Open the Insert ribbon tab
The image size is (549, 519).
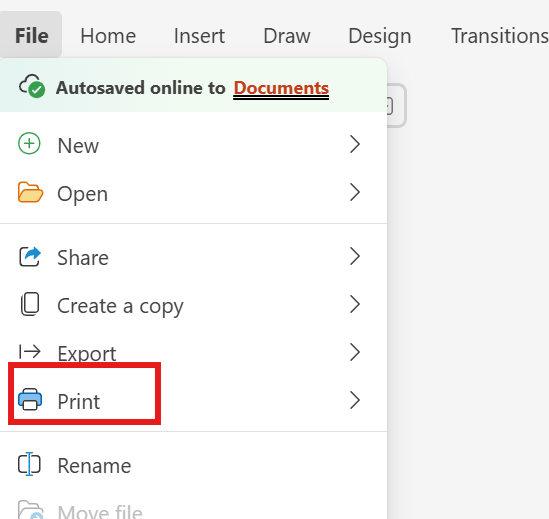pyautogui.click(x=200, y=36)
